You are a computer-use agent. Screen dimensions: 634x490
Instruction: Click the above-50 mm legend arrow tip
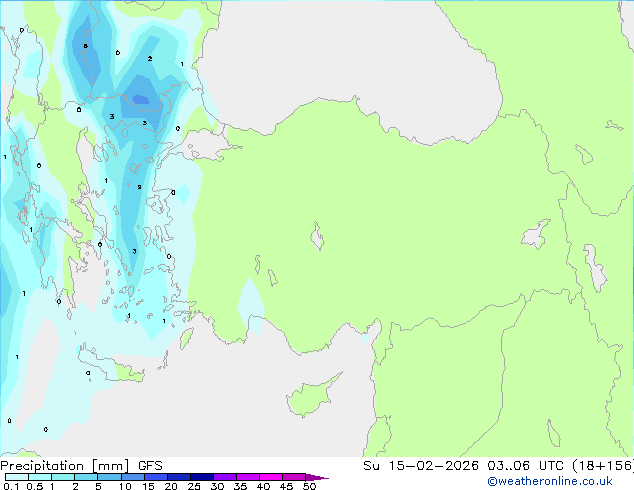tap(317, 477)
